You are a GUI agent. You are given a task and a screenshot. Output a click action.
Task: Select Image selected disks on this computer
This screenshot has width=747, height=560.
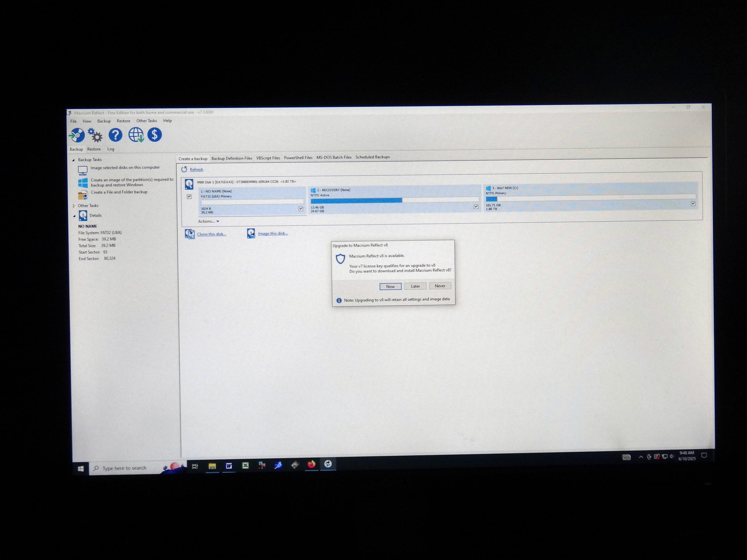(x=125, y=168)
